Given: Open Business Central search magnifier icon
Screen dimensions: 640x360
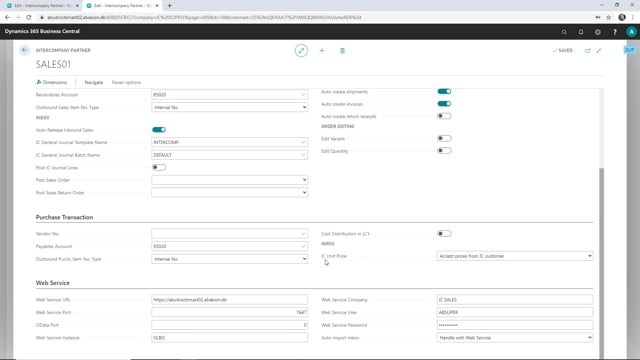Looking at the screenshot, I should [x=564, y=32].
